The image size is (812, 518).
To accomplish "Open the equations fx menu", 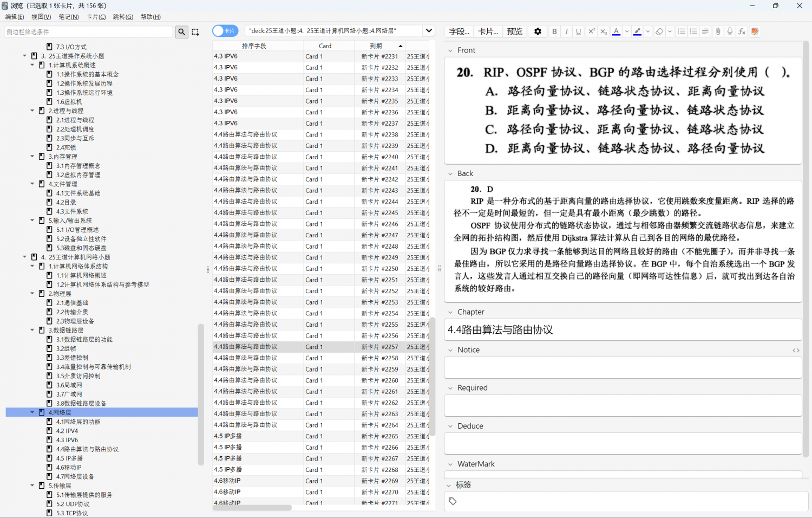I will (x=742, y=31).
